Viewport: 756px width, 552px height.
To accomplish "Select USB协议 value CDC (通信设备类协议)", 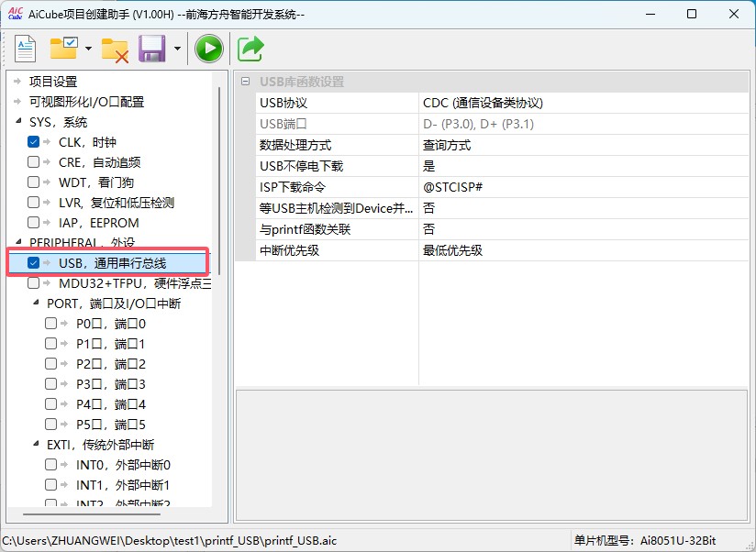I will coord(584,103).
